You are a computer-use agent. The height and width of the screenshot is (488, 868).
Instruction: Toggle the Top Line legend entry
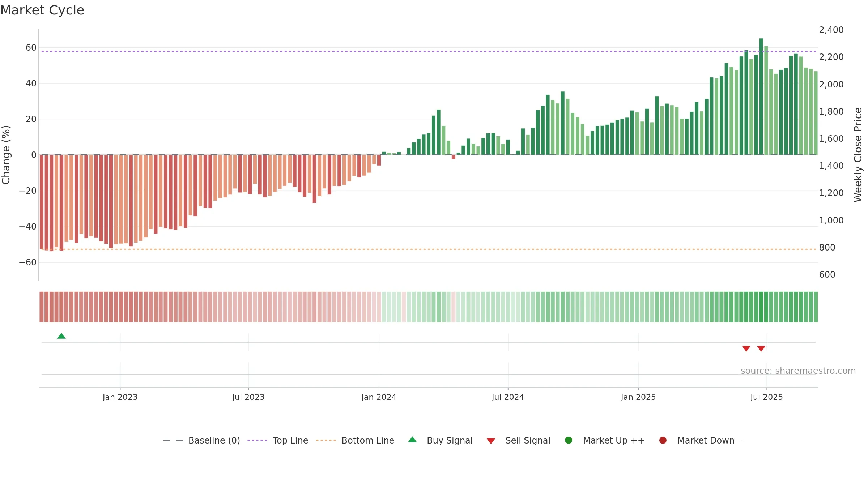(278, 440)
